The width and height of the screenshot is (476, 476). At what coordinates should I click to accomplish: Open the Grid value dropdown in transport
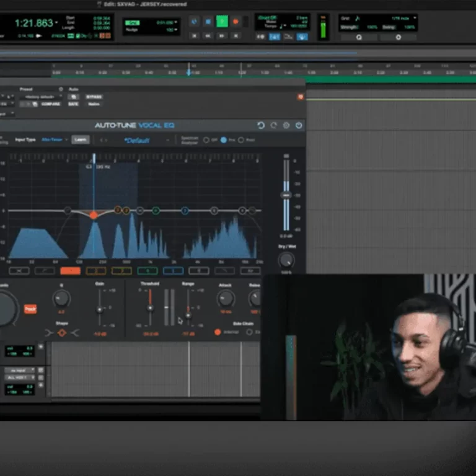pyautogui.click(x=167, y=22)
